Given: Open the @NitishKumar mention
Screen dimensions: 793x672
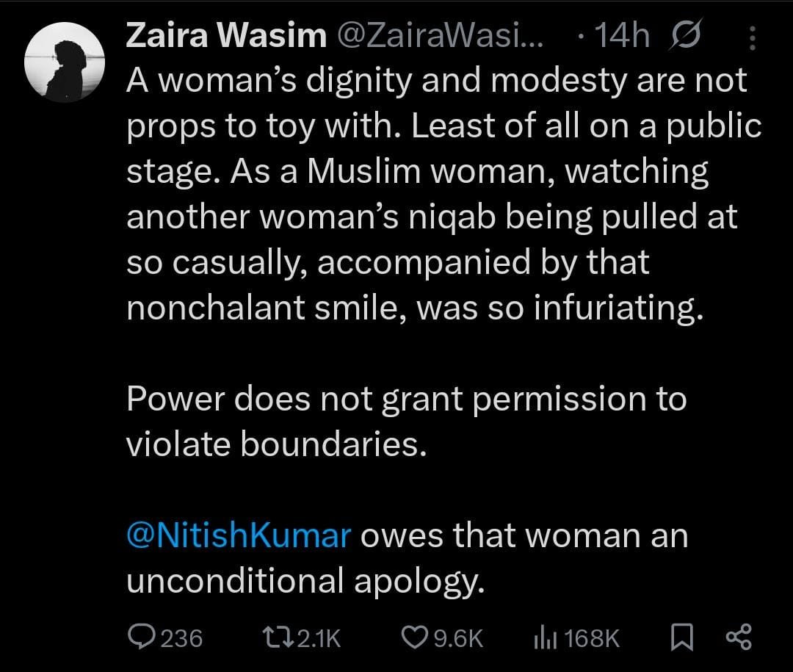Looking at the screenshot, I should pyautogui.click(x=238, y=535).
